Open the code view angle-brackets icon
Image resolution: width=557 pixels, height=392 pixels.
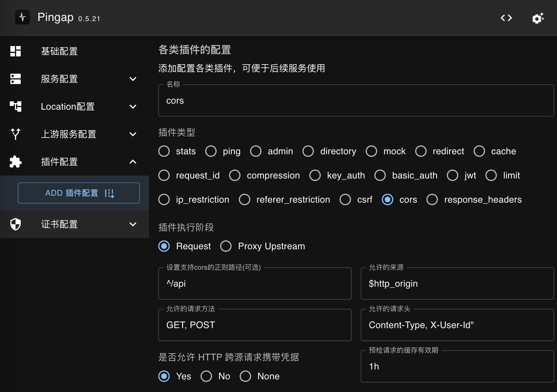tap(506, 18)
